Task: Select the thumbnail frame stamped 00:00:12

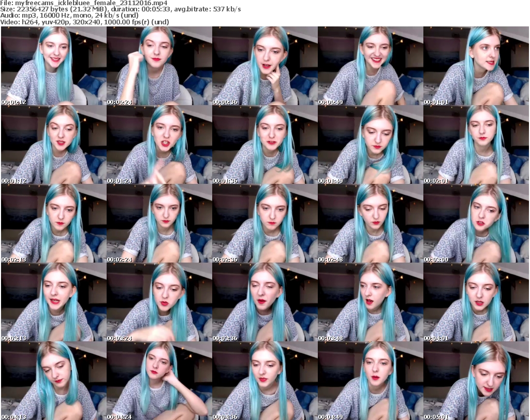Action: [54, 66]
